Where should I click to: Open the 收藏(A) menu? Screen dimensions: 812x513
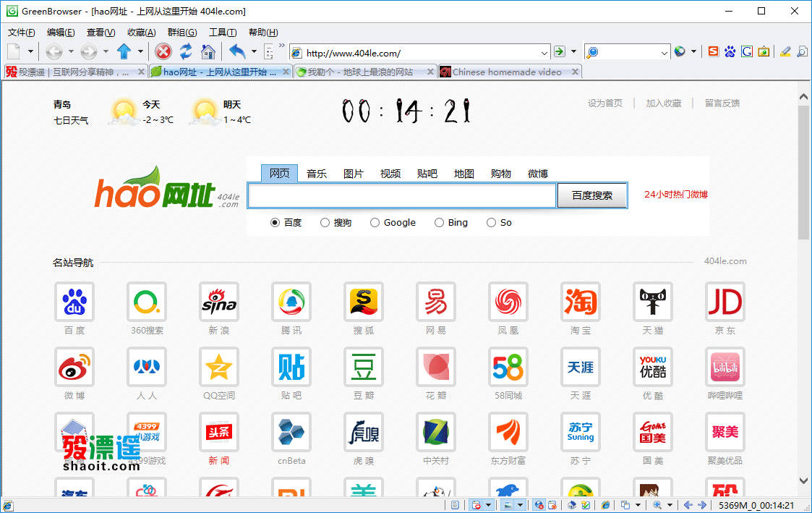pos(142,32)
